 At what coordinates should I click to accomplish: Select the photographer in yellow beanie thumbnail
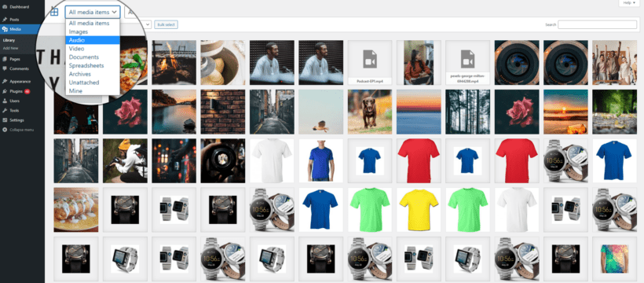point(125,161)
